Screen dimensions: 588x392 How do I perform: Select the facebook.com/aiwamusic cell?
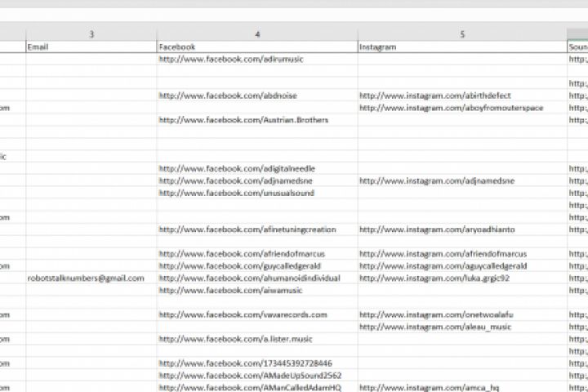point(257,291)
